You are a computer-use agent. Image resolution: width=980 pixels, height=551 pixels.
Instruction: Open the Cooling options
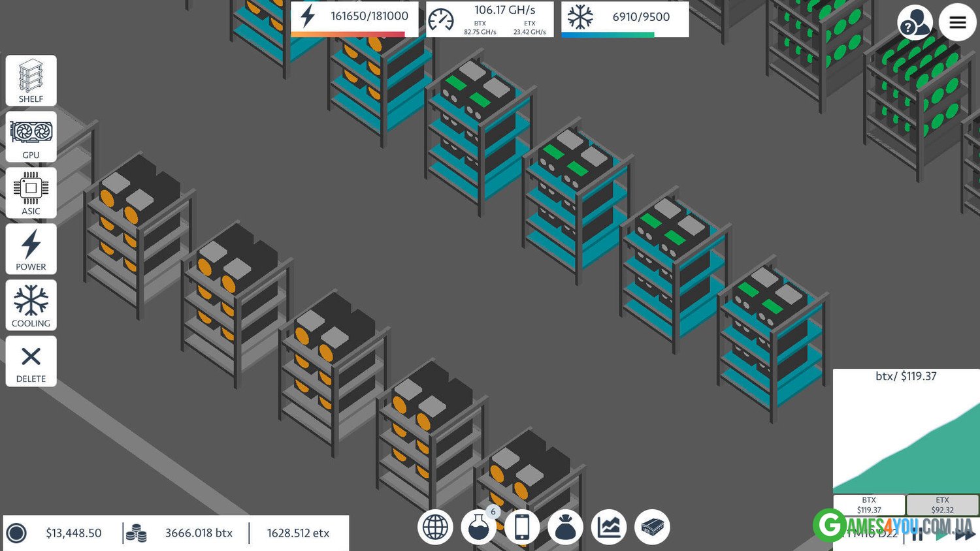pos(31,305)
